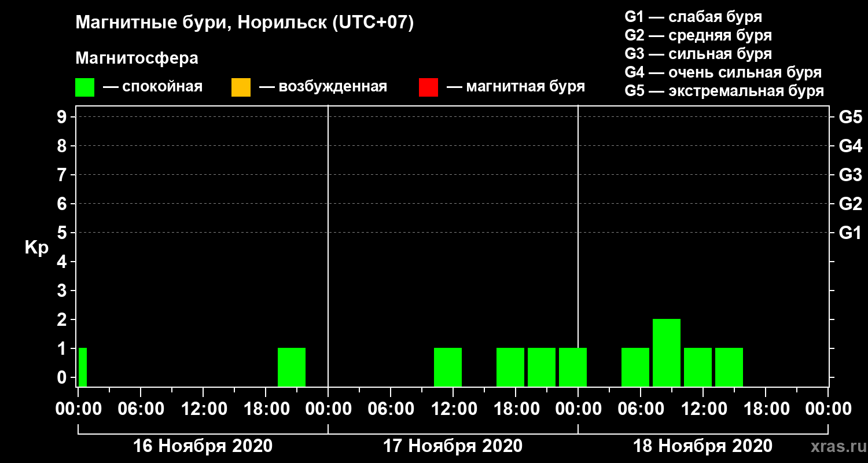Click the '18:00' tick label under 18 November
Image resolution: width=868 pixels, height=463 pixels.
tap(766, 409)
